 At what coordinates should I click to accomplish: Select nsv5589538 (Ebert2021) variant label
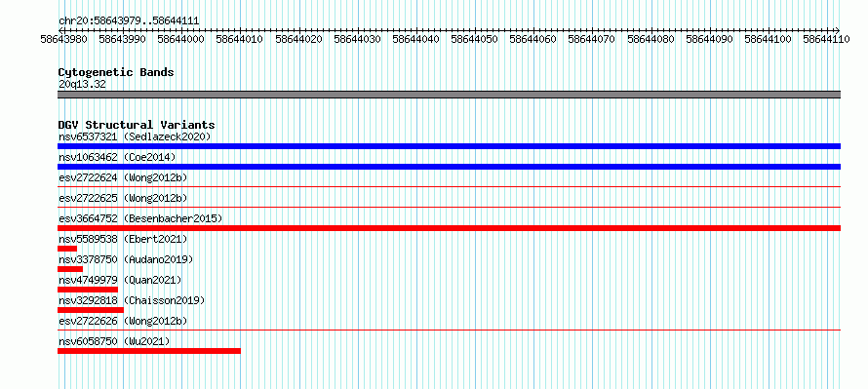[x=123, y=239]
